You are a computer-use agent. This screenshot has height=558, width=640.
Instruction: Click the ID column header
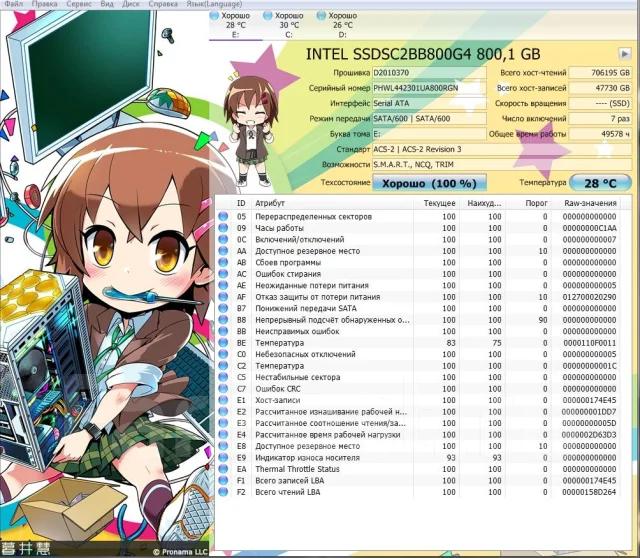click(x=241, y=203)
